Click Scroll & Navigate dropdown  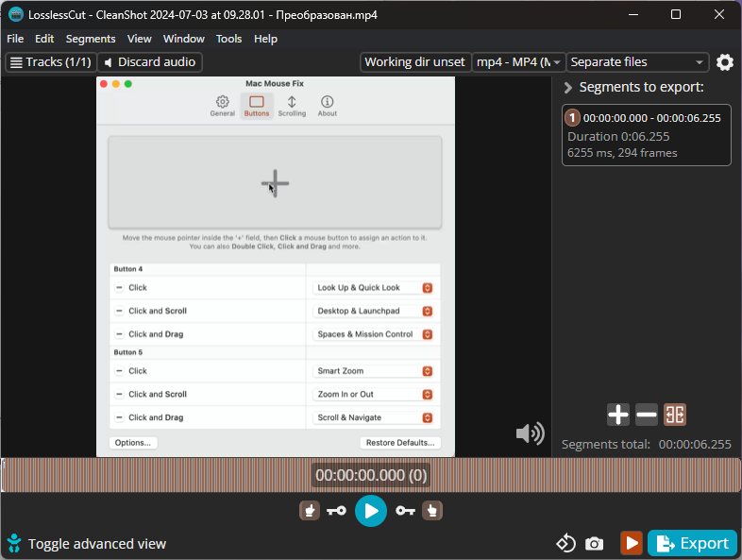click(x=373, y=417)
